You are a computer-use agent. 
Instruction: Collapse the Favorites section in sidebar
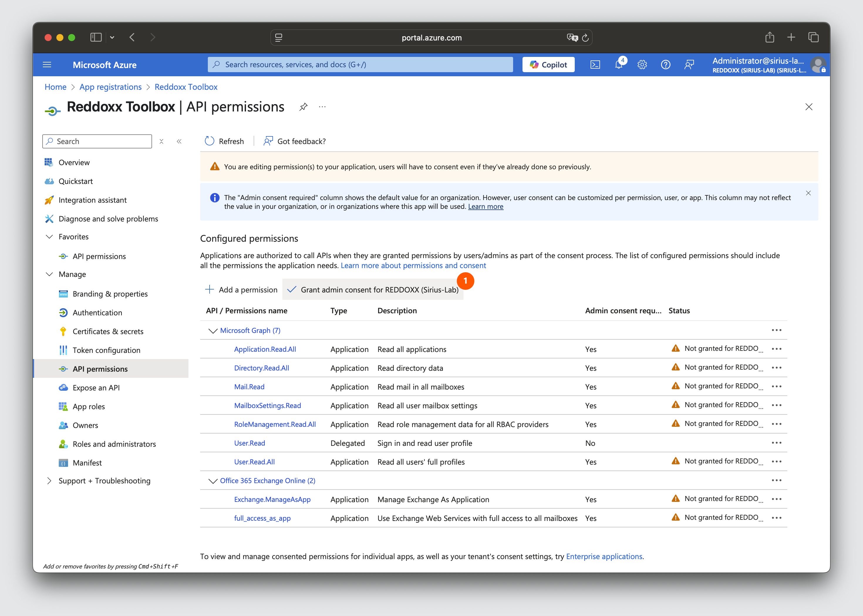click(49, 237)
